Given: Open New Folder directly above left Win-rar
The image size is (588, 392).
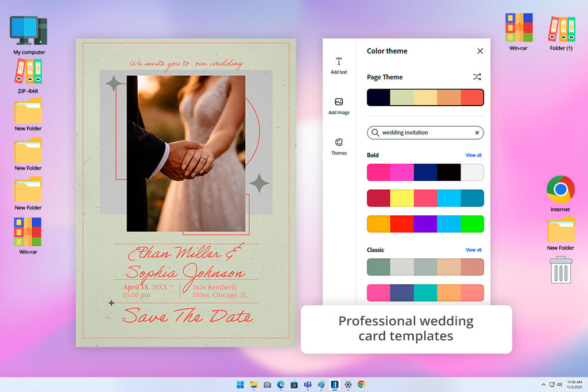Looking at the screenshot, I should click(x=28, y=194).
